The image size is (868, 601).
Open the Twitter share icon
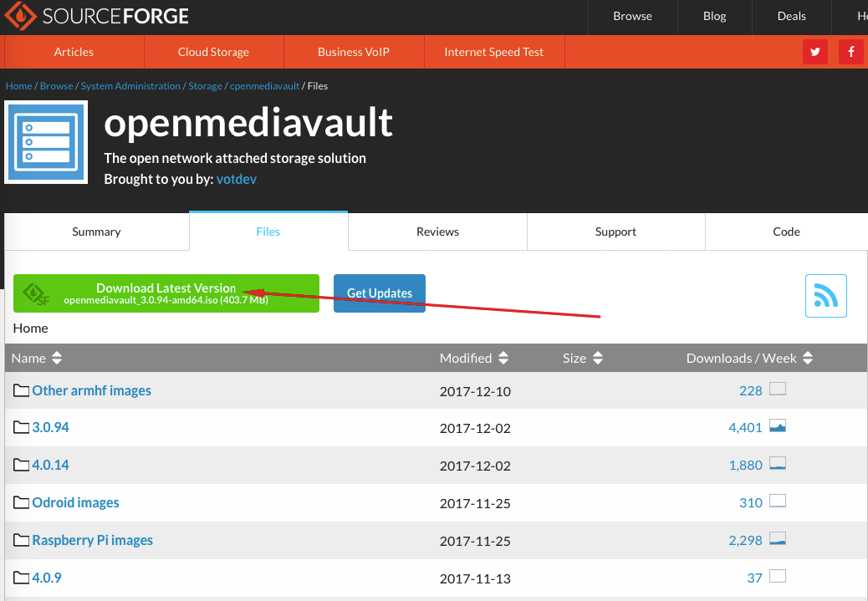click(814, 52)
